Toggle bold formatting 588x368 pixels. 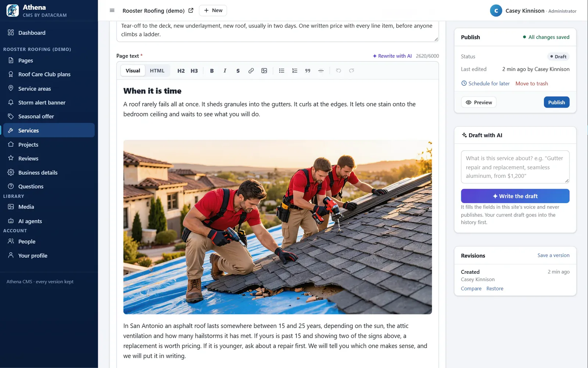coord(212,71)
